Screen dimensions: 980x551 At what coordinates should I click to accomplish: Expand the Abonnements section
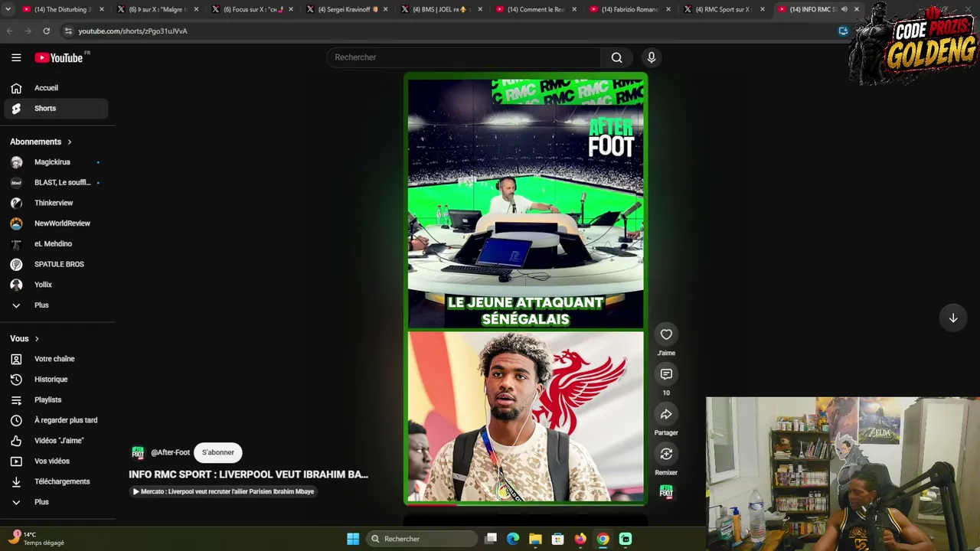(41, 142)
